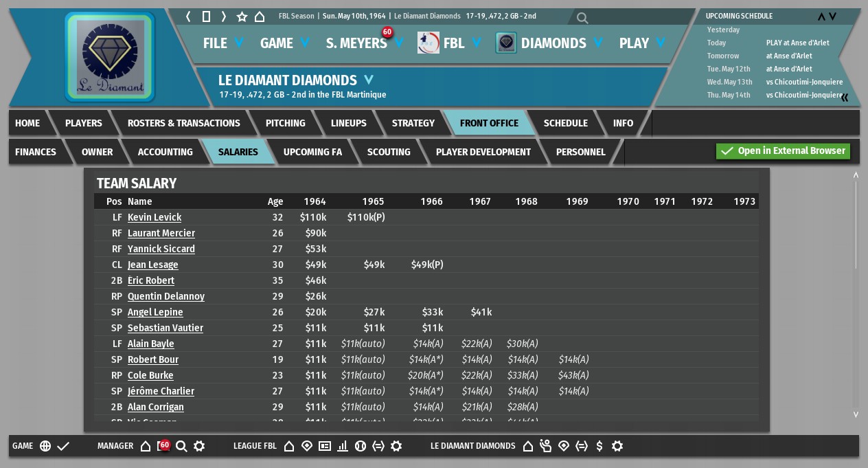Open League FBL transactions arrows icon
Image resolution: width=868 pixels, height=468 pixels.
(x=378, y=446)
